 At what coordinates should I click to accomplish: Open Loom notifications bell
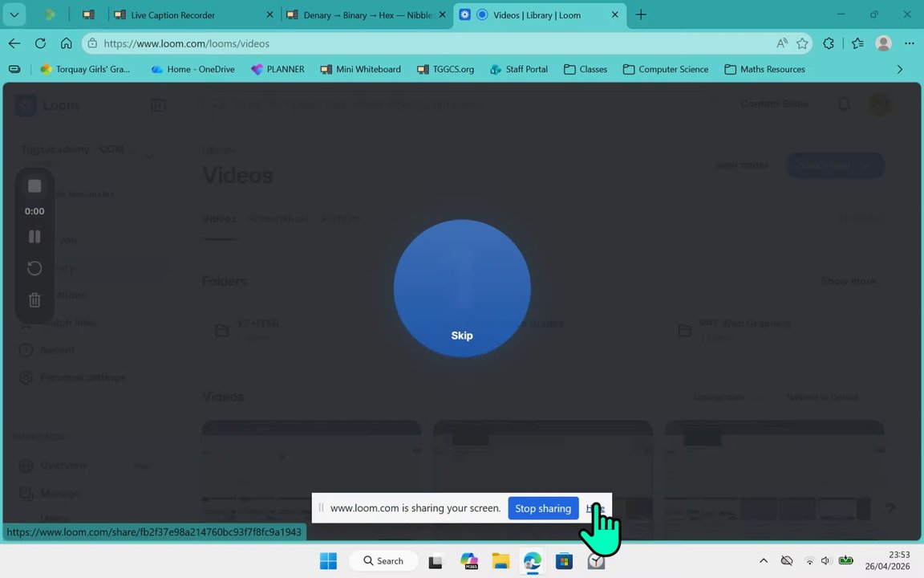[844, 104]
